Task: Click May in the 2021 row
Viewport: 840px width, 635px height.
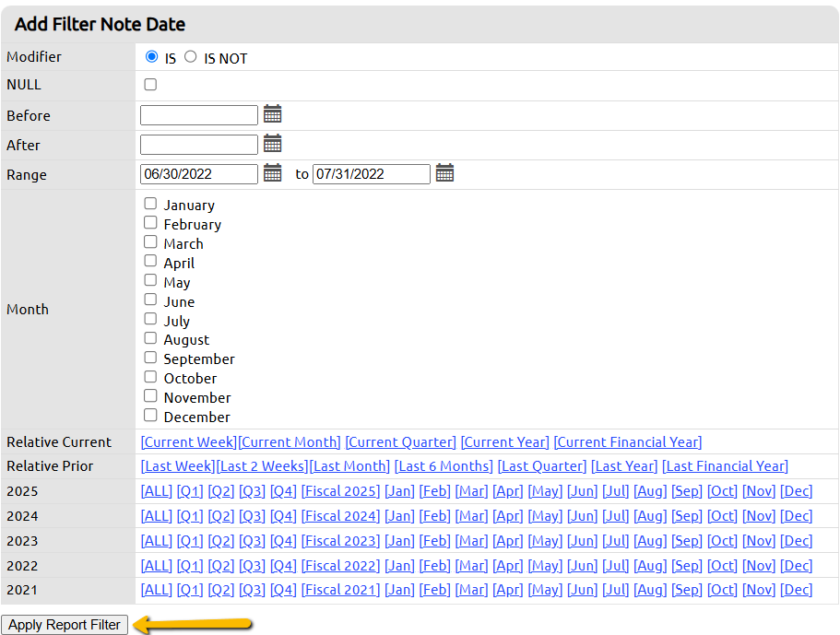Action: tap(545, 590)
